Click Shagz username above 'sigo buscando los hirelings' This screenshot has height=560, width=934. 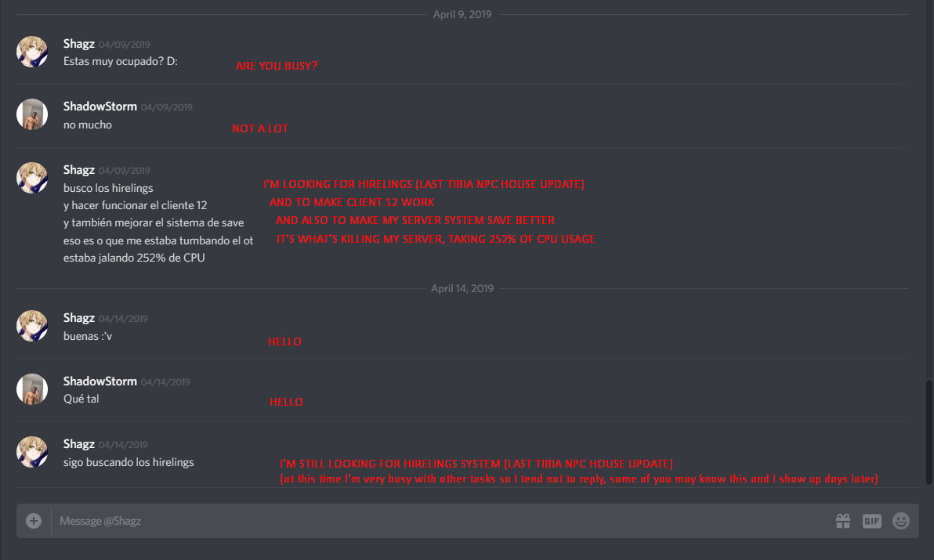[x=78, y=444]
